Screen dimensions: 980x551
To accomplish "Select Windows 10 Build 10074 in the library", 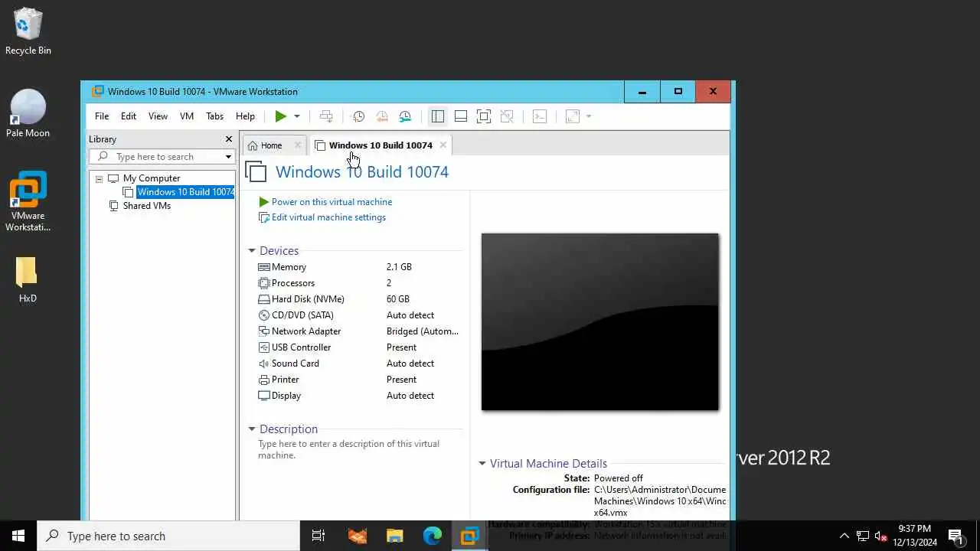I will pos(185,192).
